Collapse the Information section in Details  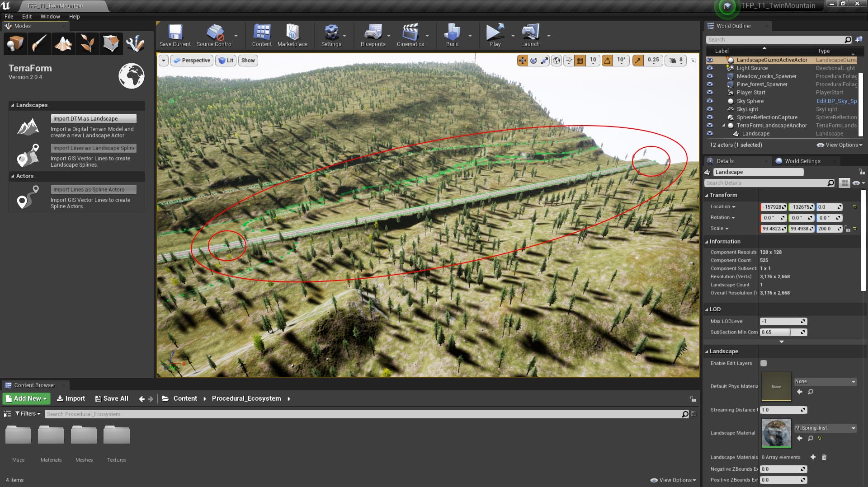click(707, 242)
